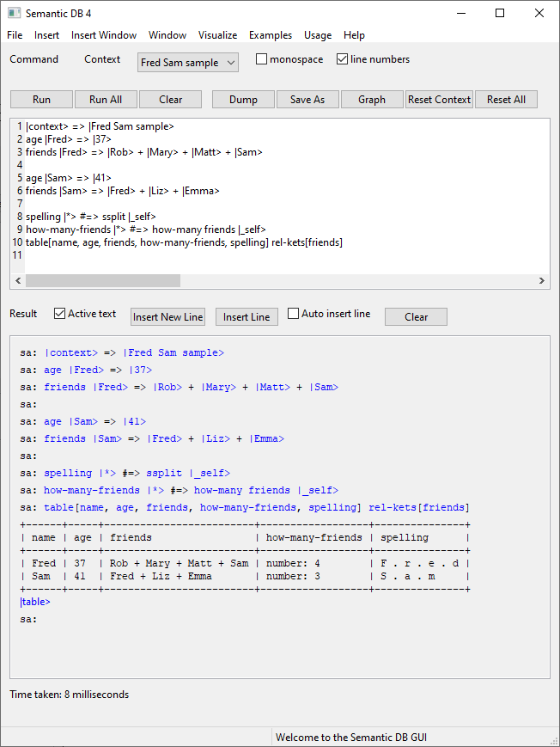The width and height of the screenshot is (560, 747).
Task: Click the Reset All button
Action: pos(506,100)
